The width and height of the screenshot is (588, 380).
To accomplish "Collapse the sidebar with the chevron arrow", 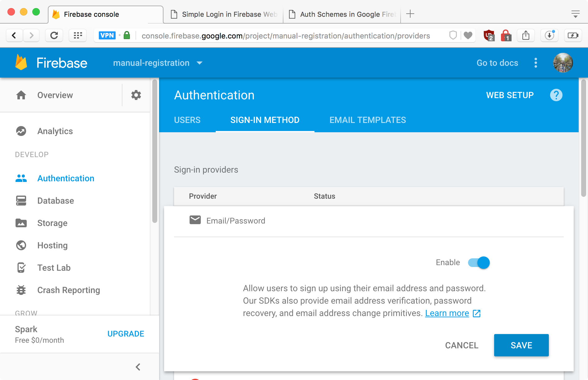I will (x=138, y=367).
